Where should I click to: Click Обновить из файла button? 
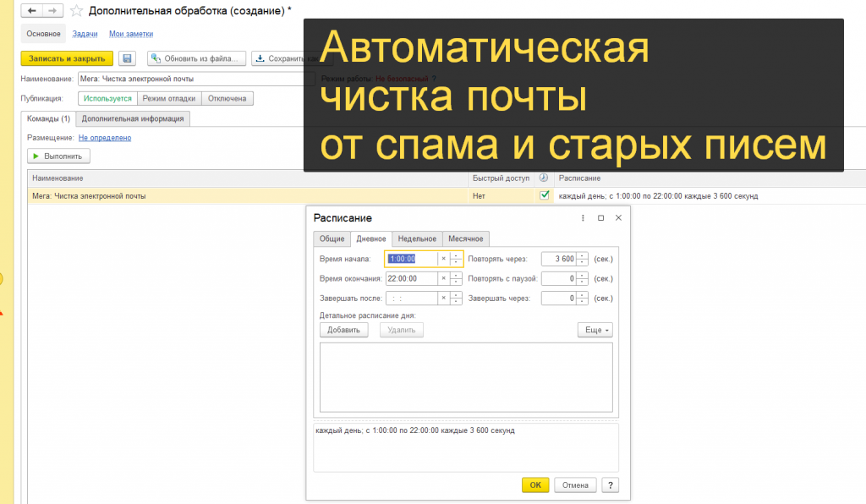click(196, 58)
